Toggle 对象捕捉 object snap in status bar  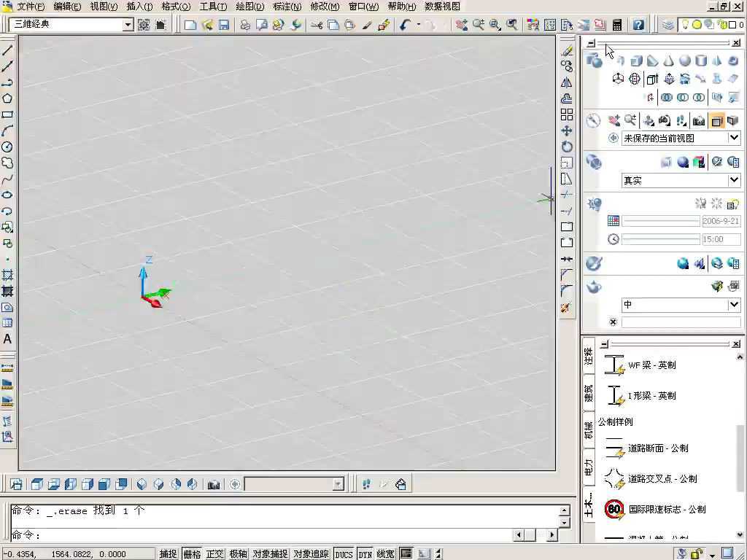270,554
